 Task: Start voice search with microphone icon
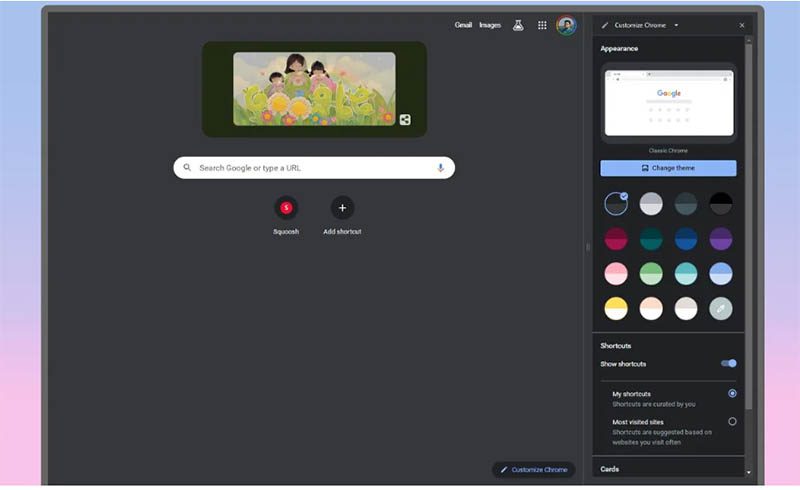click(x=440, y=167)
